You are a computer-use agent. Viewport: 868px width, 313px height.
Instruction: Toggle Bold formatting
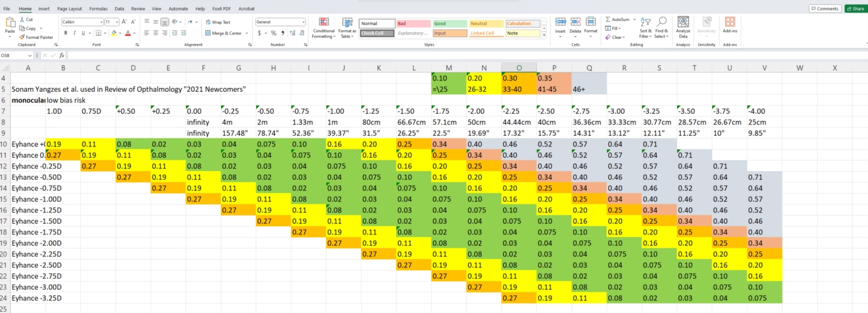(65, 33)
